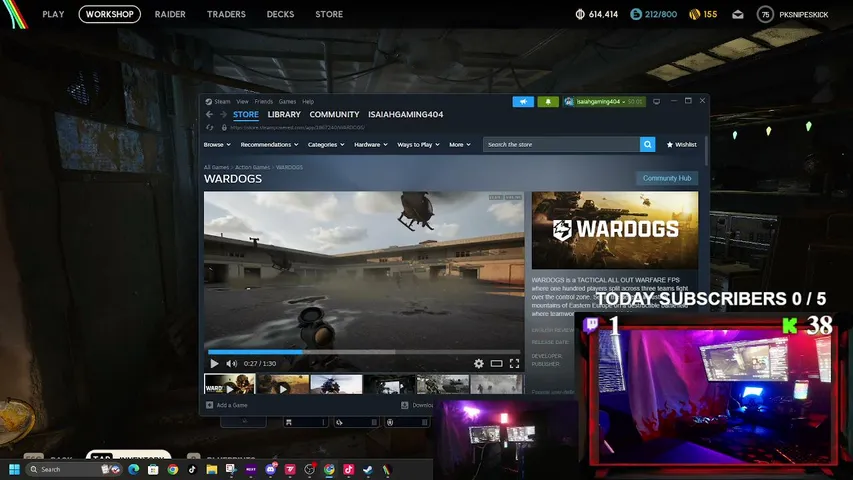This screenshot has width=853, height=480.
Task: Go back with Steam's back arrow
Action: tap(209, 114)
